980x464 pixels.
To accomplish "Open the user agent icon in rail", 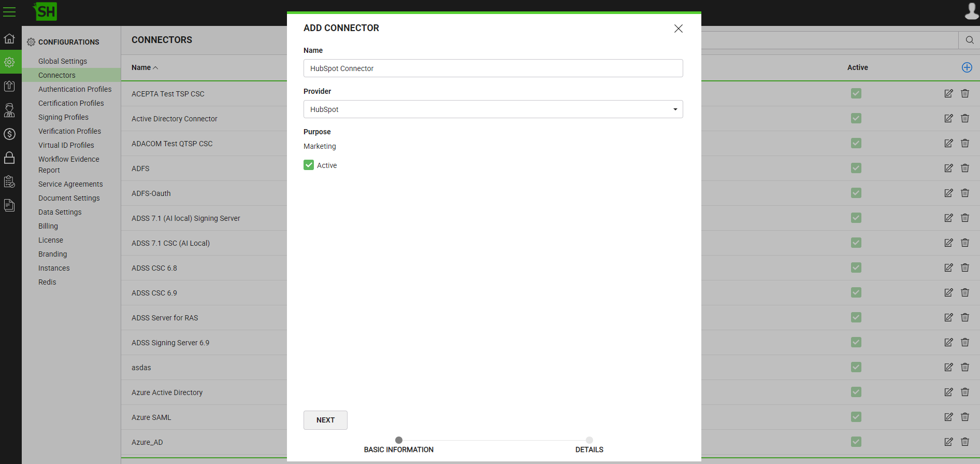I will [x=9, y=110].
